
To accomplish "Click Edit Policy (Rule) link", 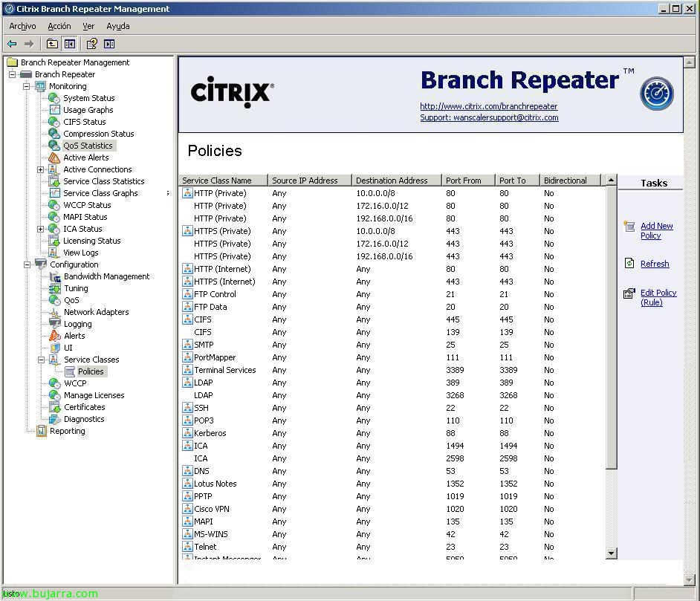I will click(x=658, y=298).
